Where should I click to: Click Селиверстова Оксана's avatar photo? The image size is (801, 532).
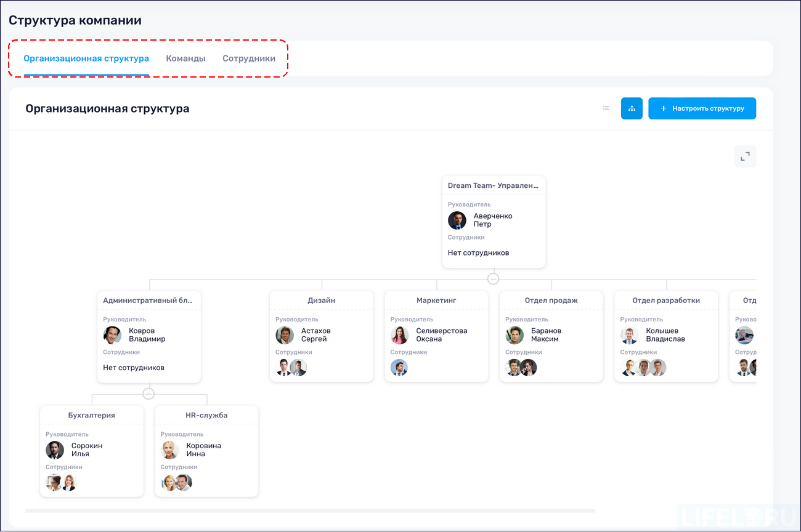[x=399, y=335]
